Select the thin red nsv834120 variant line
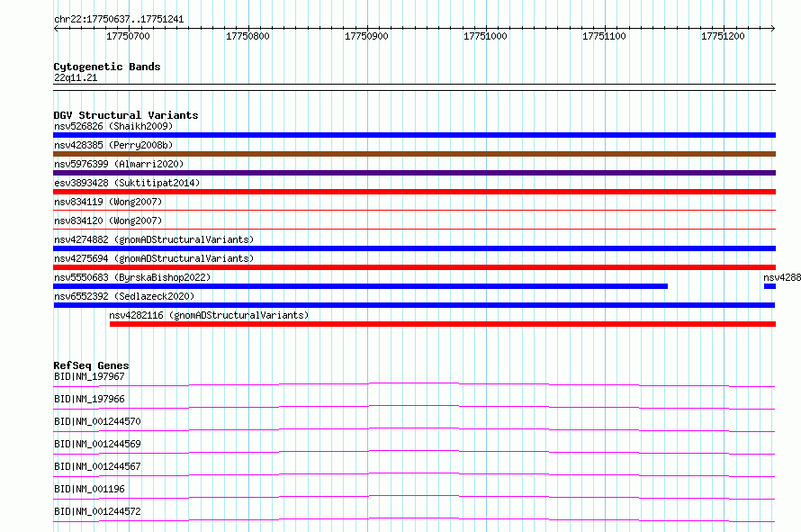Viewport: 801px width, 532px height. tap(414, 229)
